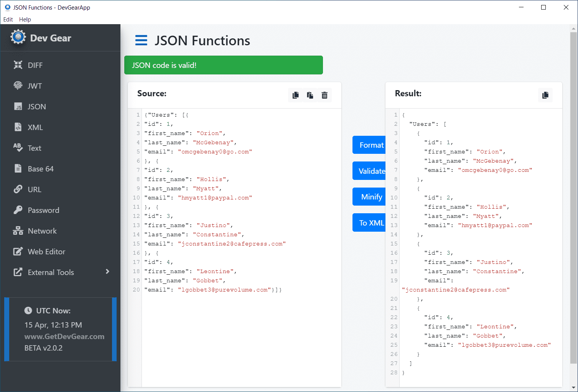Viewport: 578px width, 392px height.
Task: Clear Source with the trash icon
Action: [x=324, y=95]
